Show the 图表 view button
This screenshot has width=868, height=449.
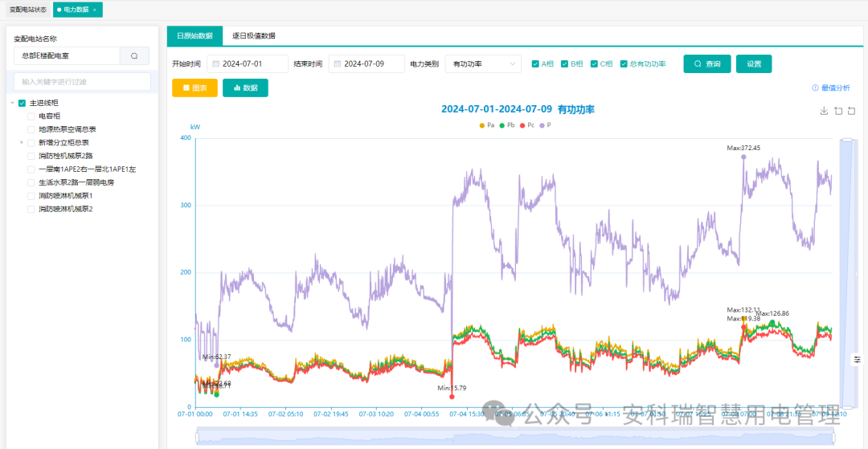pyautogui.click(x=194, y=88)
